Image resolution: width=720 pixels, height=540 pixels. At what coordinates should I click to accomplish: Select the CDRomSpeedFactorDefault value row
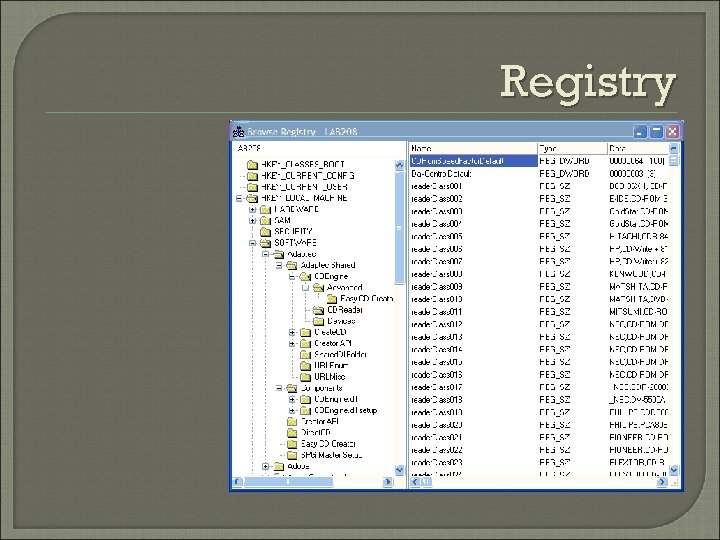point(473,161)
